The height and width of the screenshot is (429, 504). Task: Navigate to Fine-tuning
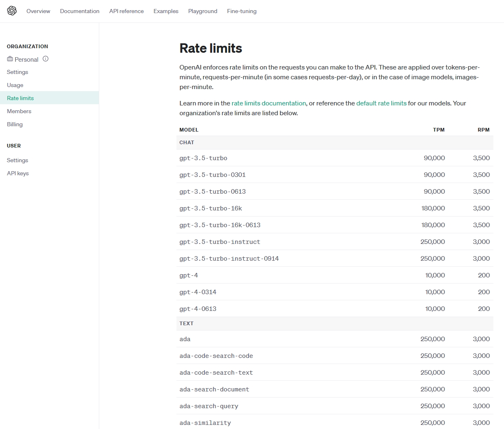[x=242, y=11]
